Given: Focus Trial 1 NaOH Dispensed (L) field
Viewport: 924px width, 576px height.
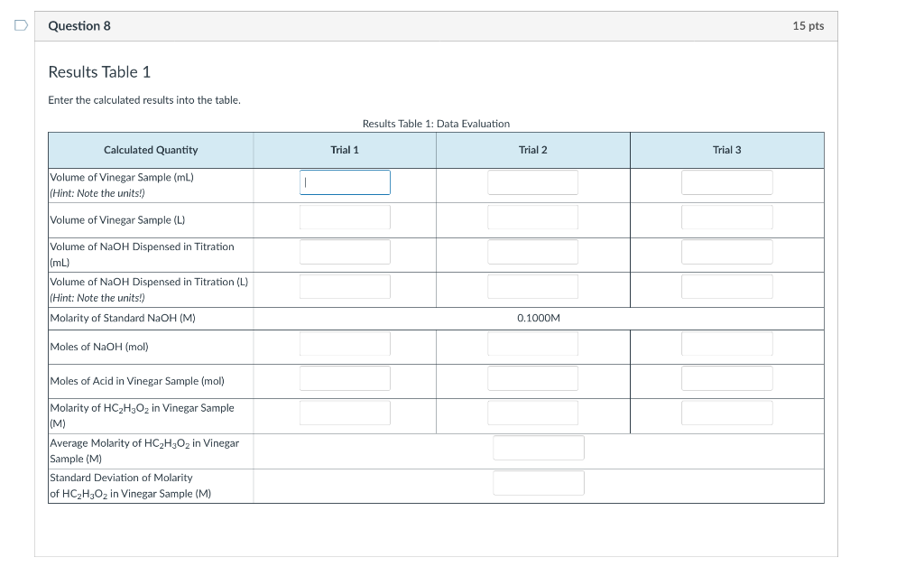Looking at the screenshot, I should pyautogui.click(x=345, y=286).
